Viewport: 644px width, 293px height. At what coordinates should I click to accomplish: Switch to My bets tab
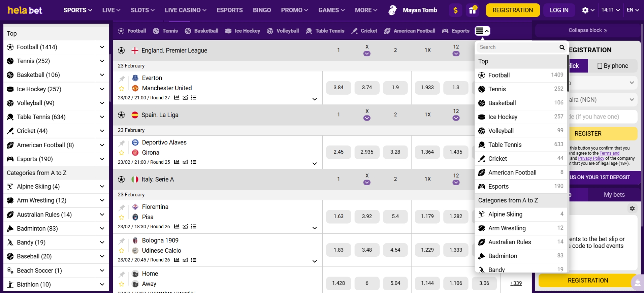614,195
